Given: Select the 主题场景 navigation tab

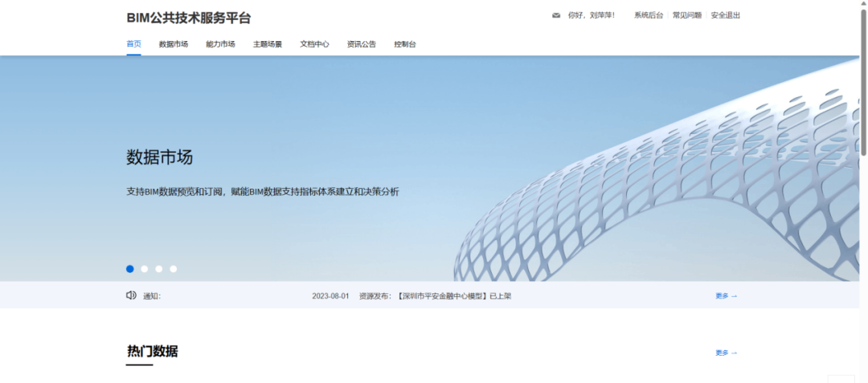Looking at the screenshot, I should 268,44.
